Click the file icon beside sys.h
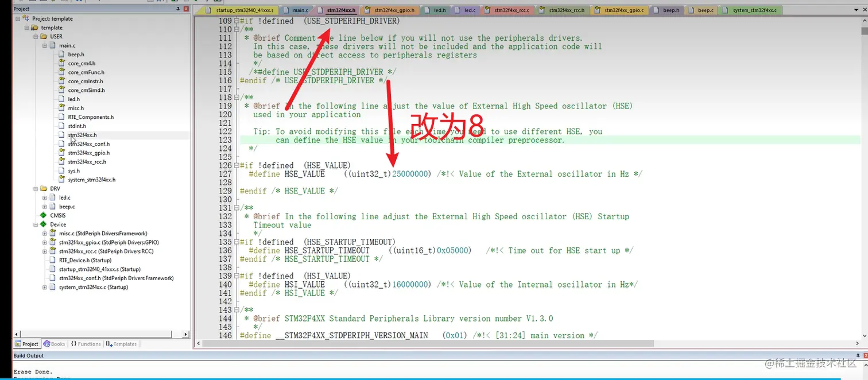This screenshot has width=868, height=380. click(62, 170)
